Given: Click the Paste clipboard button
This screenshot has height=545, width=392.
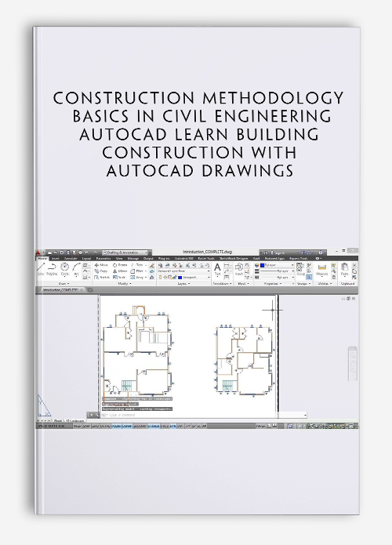Looking at the screenshot, I should click(x=345, y=270).
